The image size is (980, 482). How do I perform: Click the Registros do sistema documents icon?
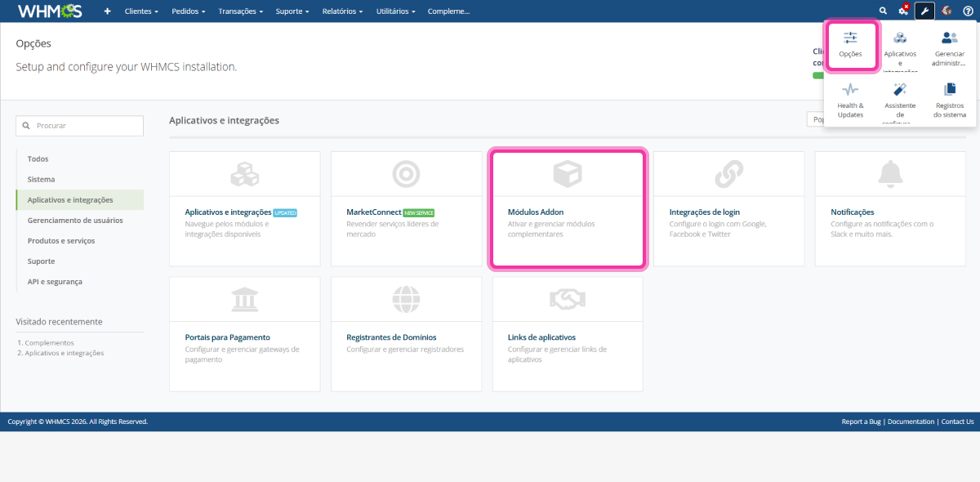950,89
